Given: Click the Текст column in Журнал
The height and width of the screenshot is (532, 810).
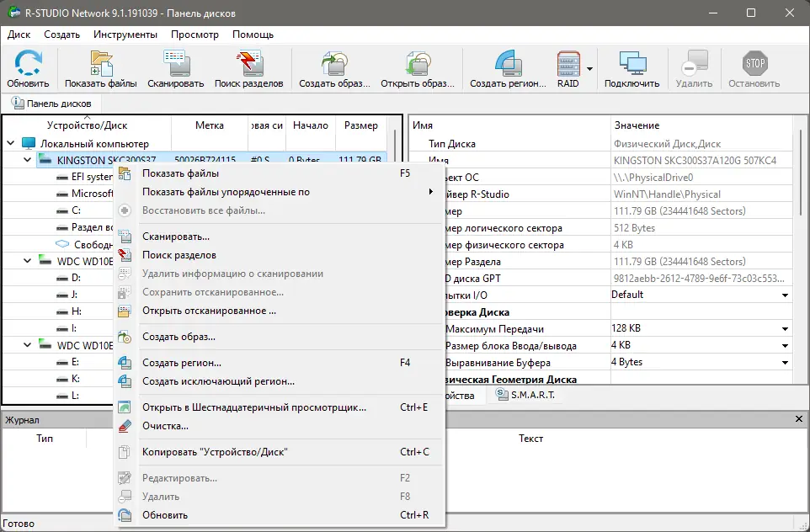Looking at the screenshot, I should [531, 439].
